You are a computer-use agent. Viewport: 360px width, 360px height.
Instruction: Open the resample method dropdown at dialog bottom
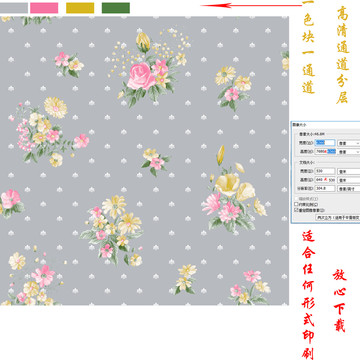point(338,217)
